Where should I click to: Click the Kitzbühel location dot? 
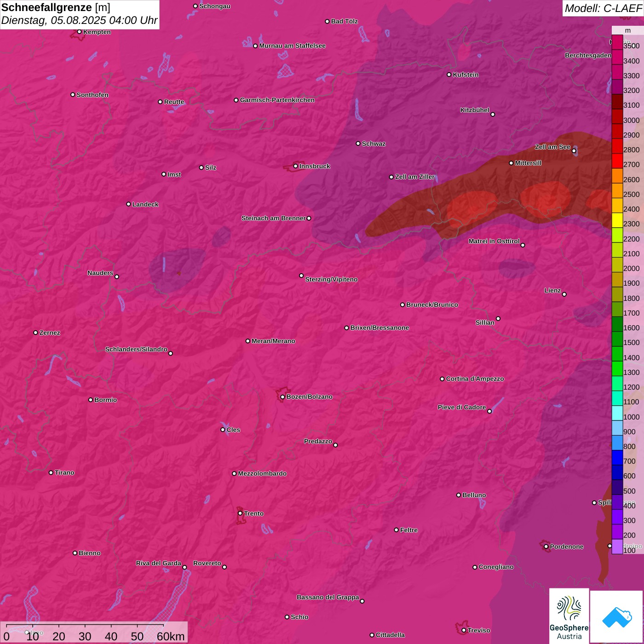493,115
